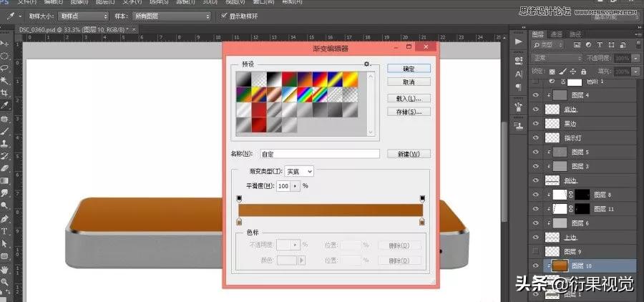Hide the 指示灯 layer
644x302 pixels.
tap(535, 137)
